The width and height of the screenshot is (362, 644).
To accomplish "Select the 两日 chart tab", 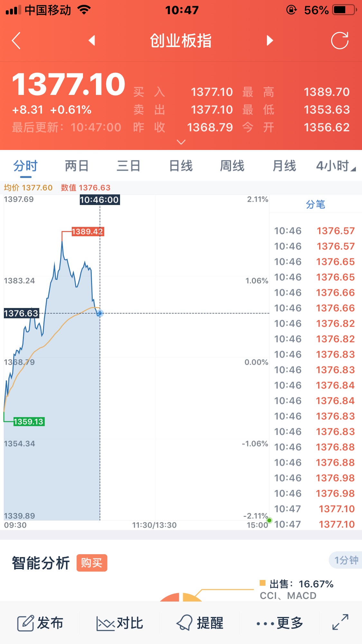I will (77, 166).
